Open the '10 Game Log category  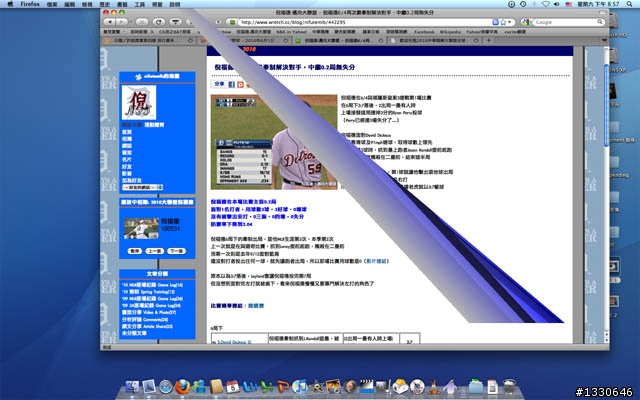point(152,285)
